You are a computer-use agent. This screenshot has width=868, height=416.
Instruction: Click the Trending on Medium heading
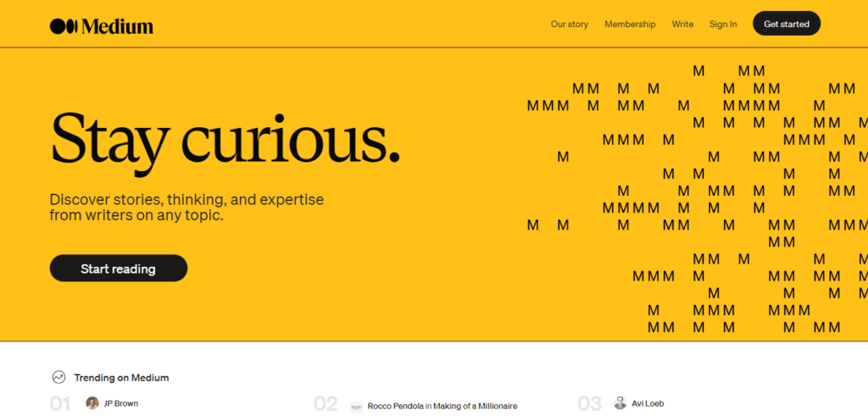[x=121, y=378]
